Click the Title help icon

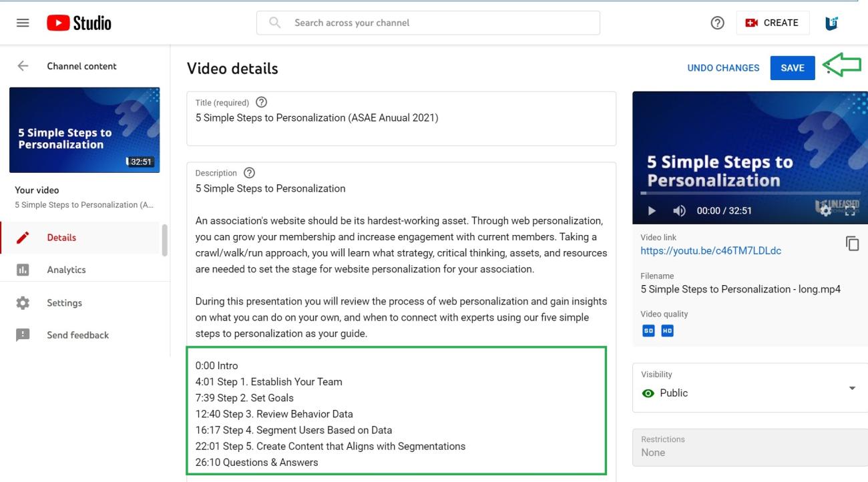point(261,102)
